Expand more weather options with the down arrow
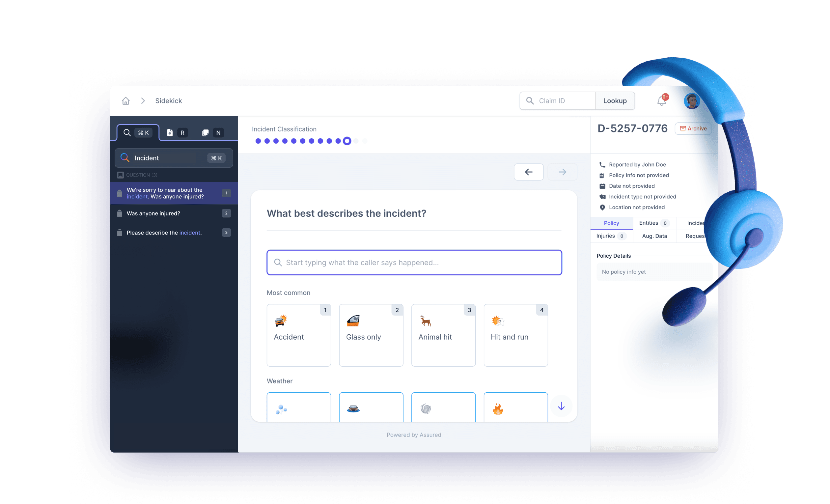Screen dimensions: 830x504 coord(561,406)
